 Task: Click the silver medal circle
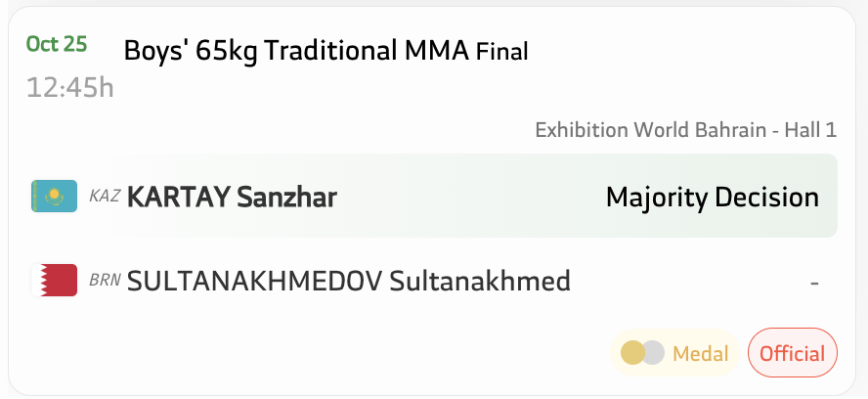click(653, 353)
